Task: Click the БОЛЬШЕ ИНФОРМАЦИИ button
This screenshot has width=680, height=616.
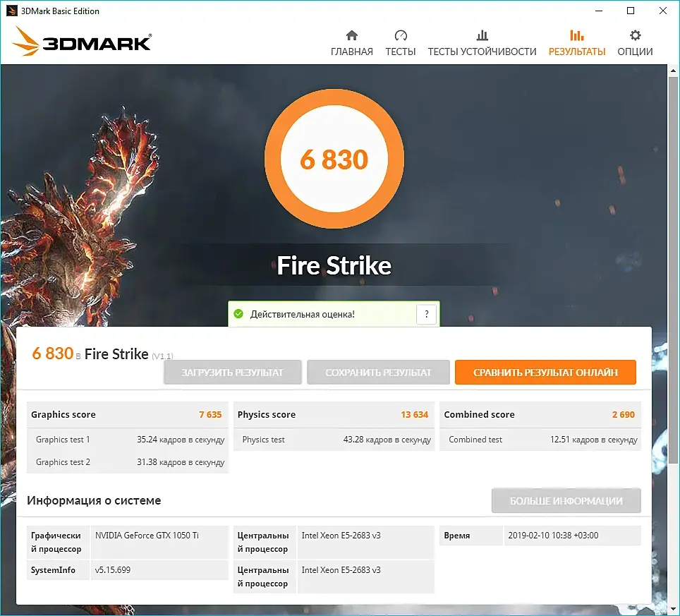Action: click(x=566, y=500)
